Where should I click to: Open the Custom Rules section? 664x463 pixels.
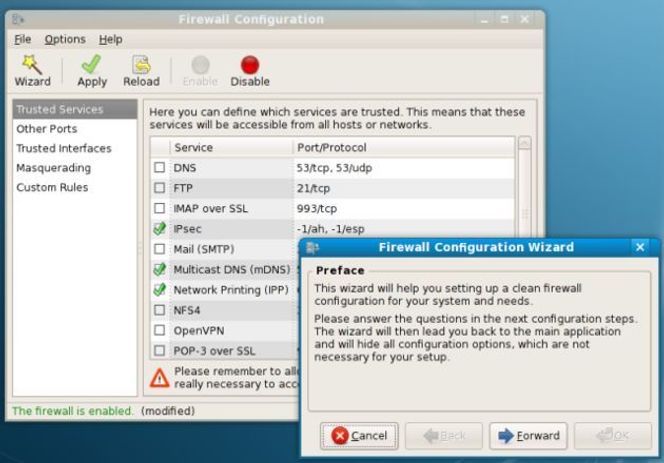tap(75, 187)
